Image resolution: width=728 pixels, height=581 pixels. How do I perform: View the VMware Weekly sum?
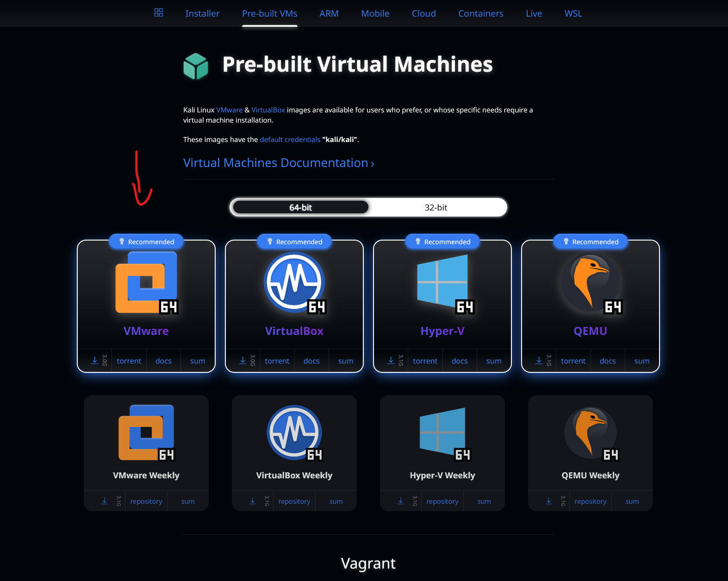[188, 501]
